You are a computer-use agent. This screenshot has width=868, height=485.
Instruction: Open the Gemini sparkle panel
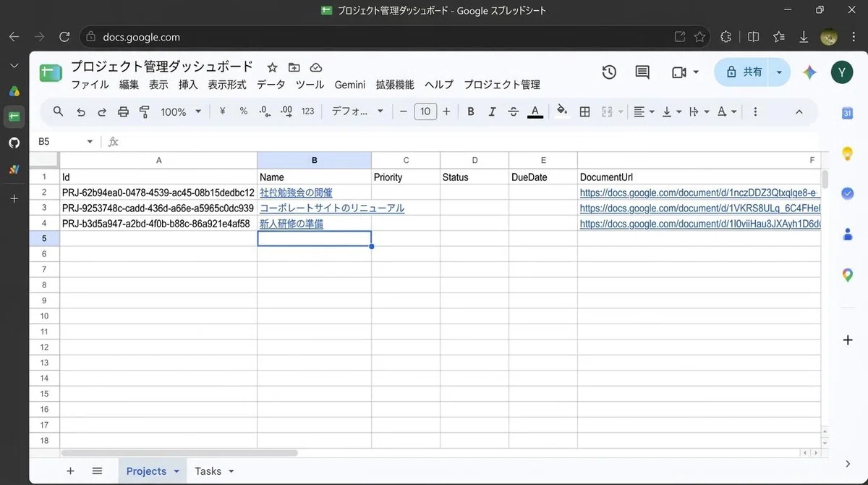(x=809, y=72)
